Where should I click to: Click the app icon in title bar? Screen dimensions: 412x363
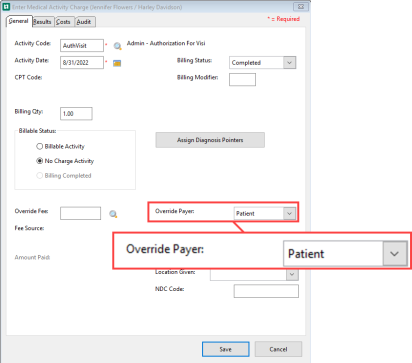coord(6,7)
